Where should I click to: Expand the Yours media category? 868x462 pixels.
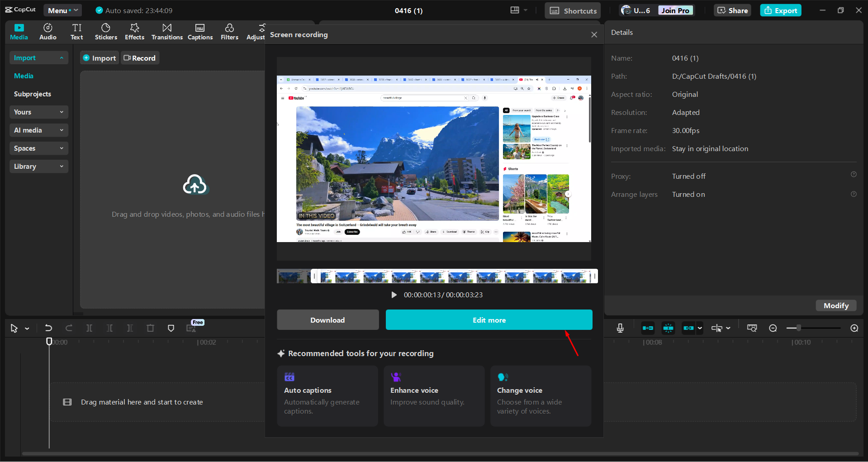(38, 112)
